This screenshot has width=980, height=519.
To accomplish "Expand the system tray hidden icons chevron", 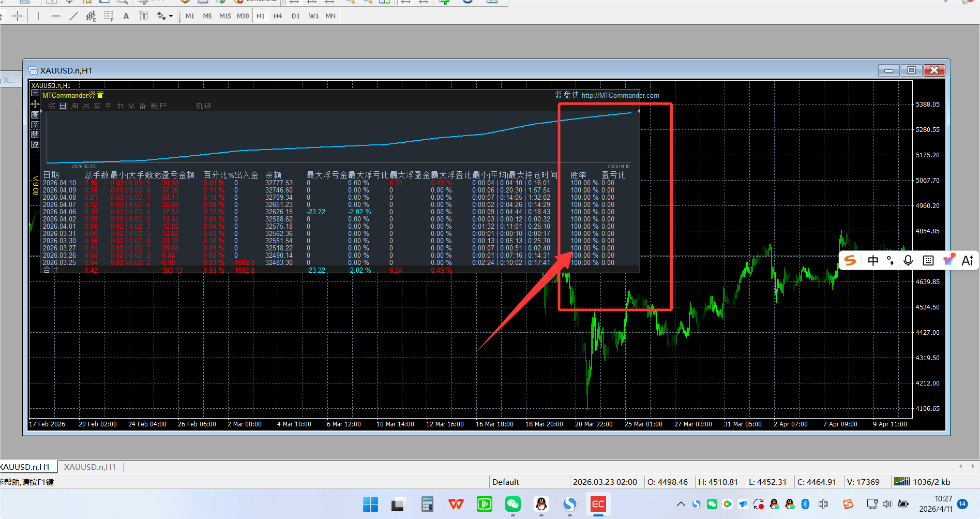I will pyautogui.click(x=681, y=504).
